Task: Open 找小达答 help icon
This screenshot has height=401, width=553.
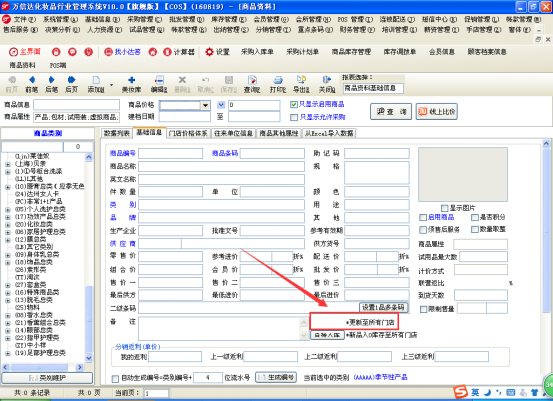Action: (x=108, y=52)
